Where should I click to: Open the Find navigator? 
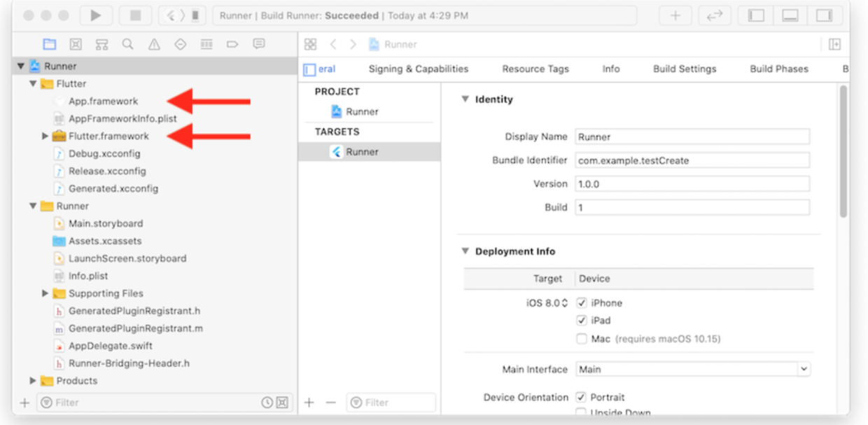[x=127, y=43]
